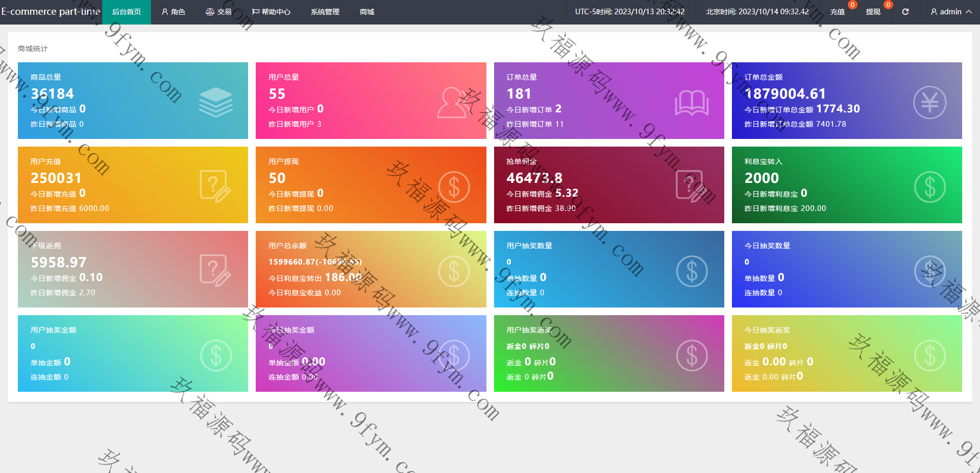The width and height of the screenshot is (980, 473).
Task: Open the 交易 menu
Action: click(x=218, y=12)
